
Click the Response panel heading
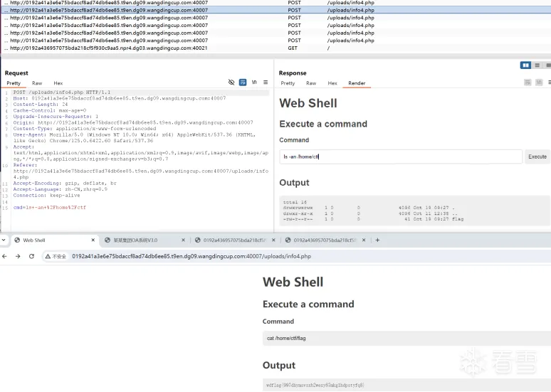pyautogui.click(x=293, y=73)
